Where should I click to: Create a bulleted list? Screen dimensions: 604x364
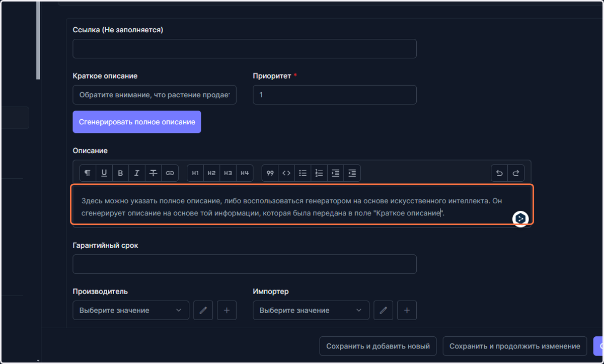(303, 173)
